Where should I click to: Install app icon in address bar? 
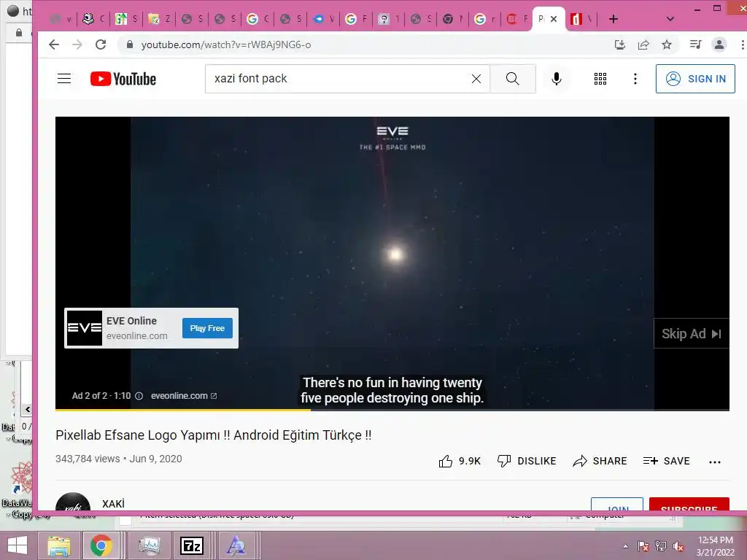[x=620, y=44]
